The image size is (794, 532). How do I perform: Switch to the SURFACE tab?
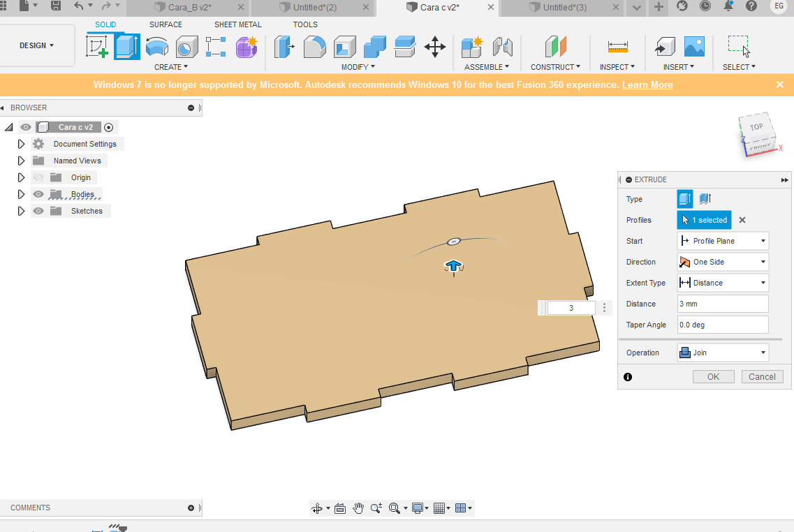coord(166,24)
